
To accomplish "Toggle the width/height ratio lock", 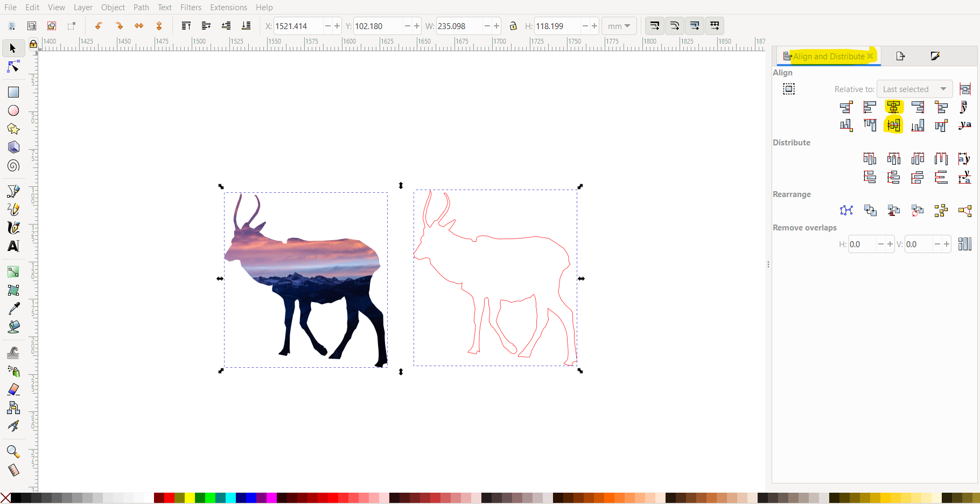I will (x=513, y=26).
